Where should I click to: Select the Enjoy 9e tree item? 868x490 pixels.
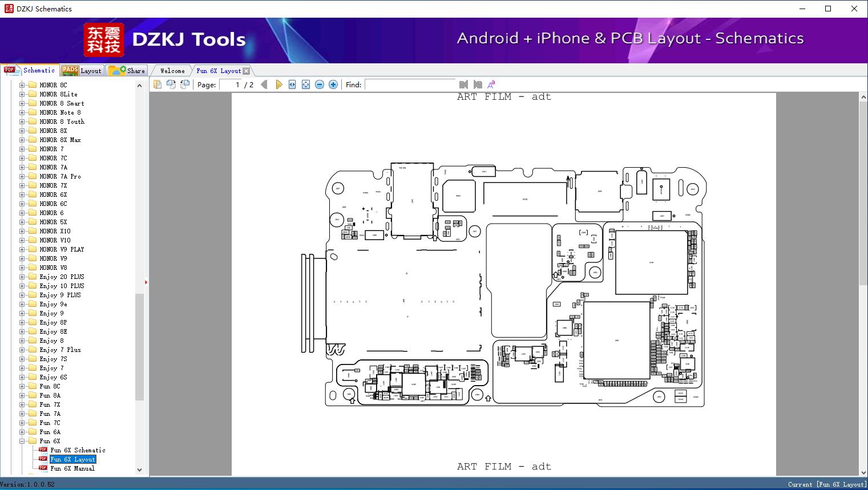click(x=53, y=304)
